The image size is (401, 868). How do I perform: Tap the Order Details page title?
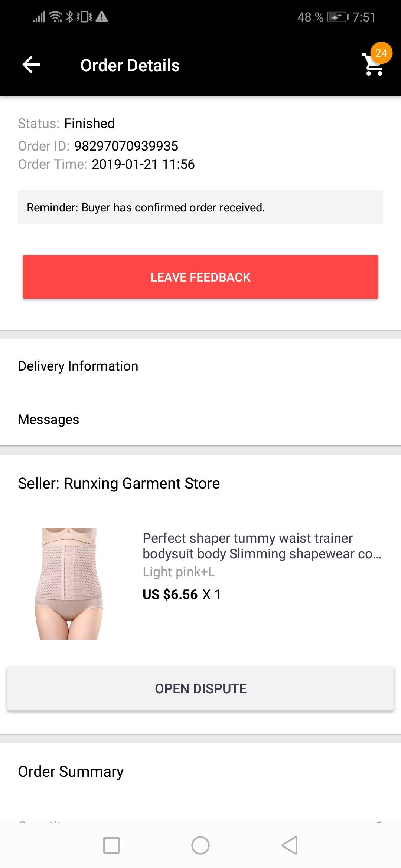(130, 65)
